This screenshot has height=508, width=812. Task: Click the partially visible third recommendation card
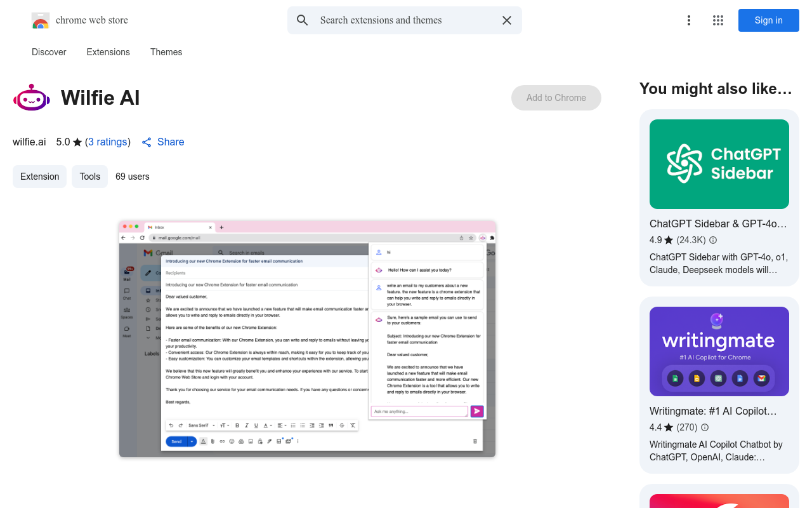(719, 497)
